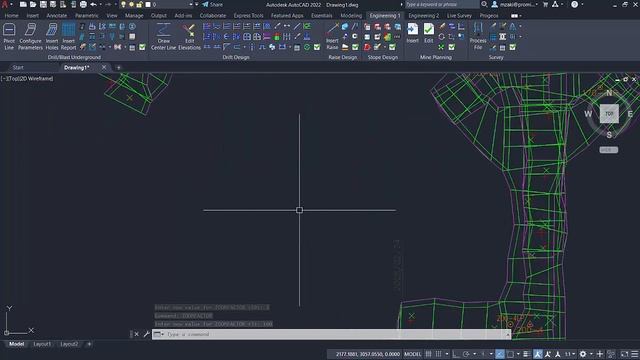Click the red D icon in Stope Design

click(x=367, y=47)
